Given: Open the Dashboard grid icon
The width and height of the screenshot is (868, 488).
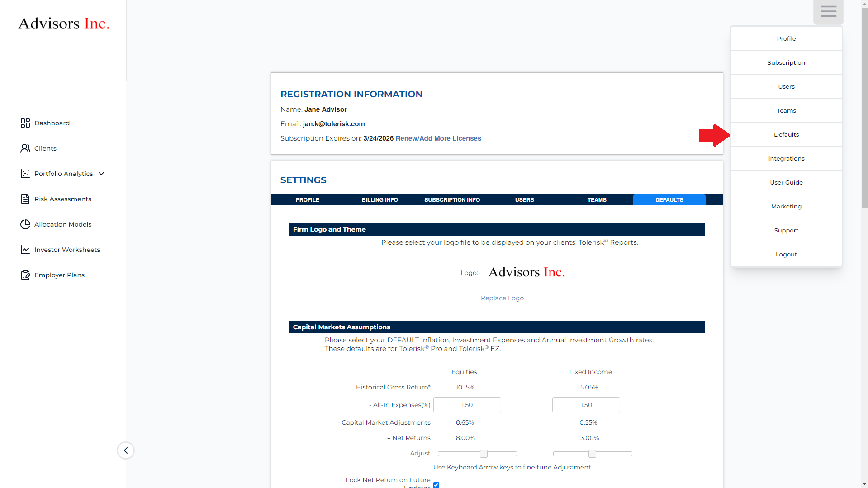Looking at the screenshot, I should [x=25, y=123].
